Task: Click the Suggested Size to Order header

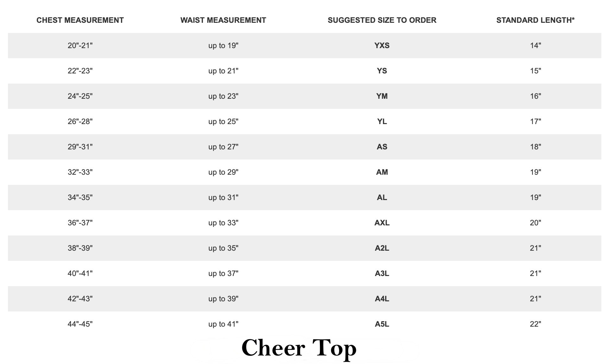Action: (x=382, y=20)
